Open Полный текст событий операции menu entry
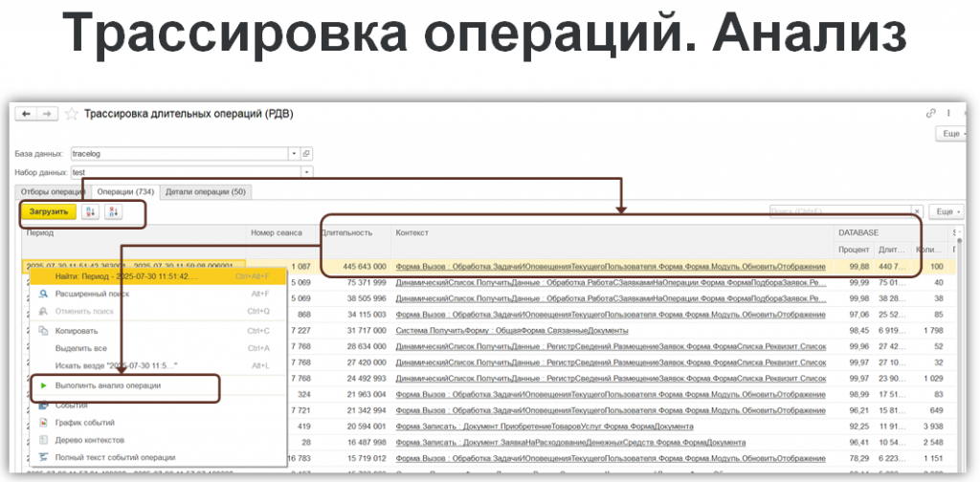Screen dimensions: 980x482 click(x=158, y=458)
